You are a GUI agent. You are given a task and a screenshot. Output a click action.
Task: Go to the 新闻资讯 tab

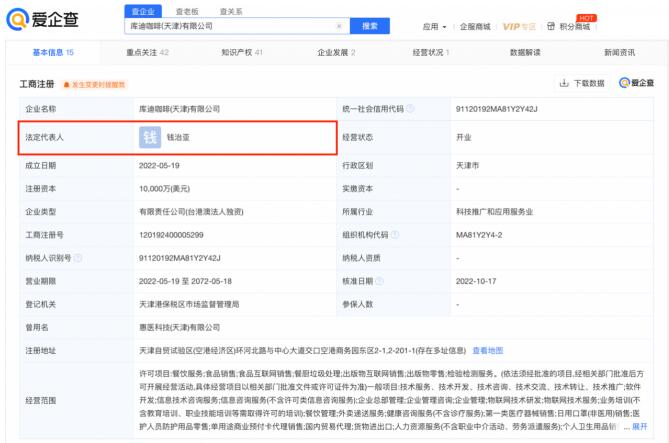coord(619,52)
